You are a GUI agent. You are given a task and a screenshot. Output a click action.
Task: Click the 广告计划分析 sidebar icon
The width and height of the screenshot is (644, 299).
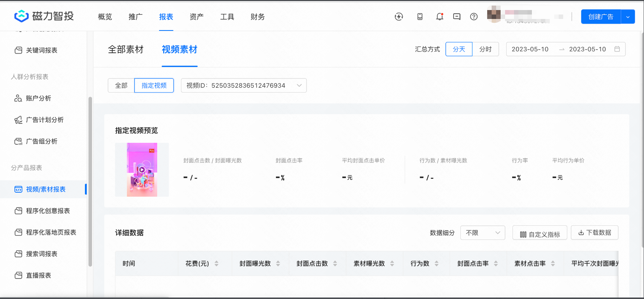[x=18, y=120]
